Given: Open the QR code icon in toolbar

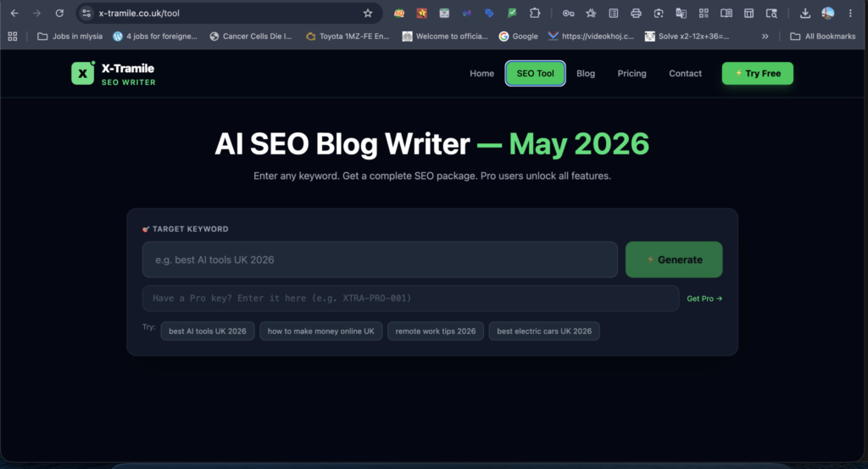Looking at the screenshot, I should coord(704,14).
